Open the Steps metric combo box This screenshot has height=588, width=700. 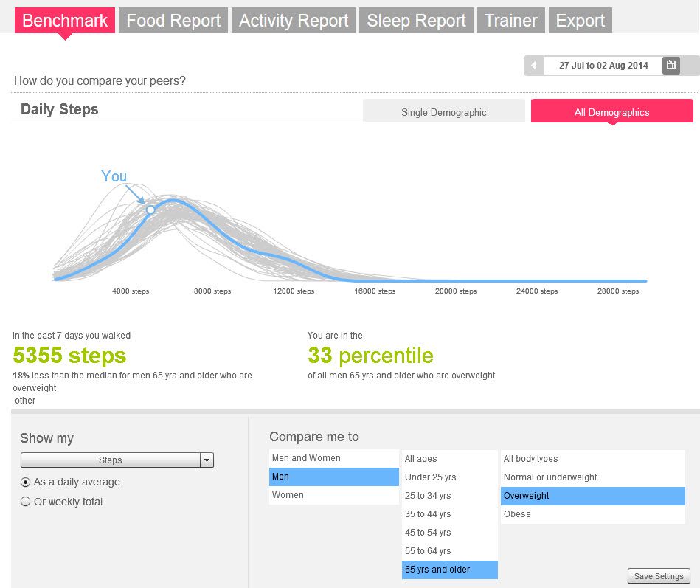point(117,460)
